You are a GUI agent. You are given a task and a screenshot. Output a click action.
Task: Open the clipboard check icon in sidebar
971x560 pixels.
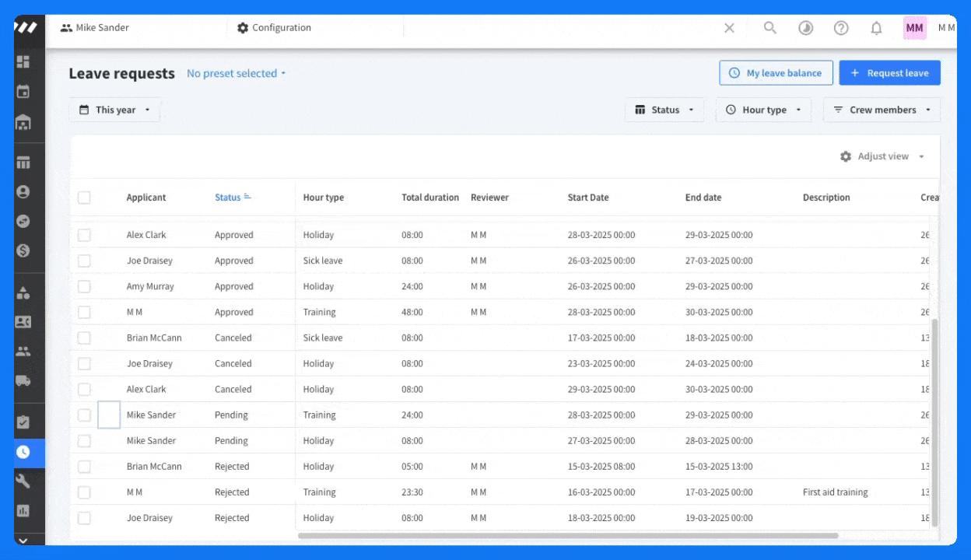click(23, 422)
